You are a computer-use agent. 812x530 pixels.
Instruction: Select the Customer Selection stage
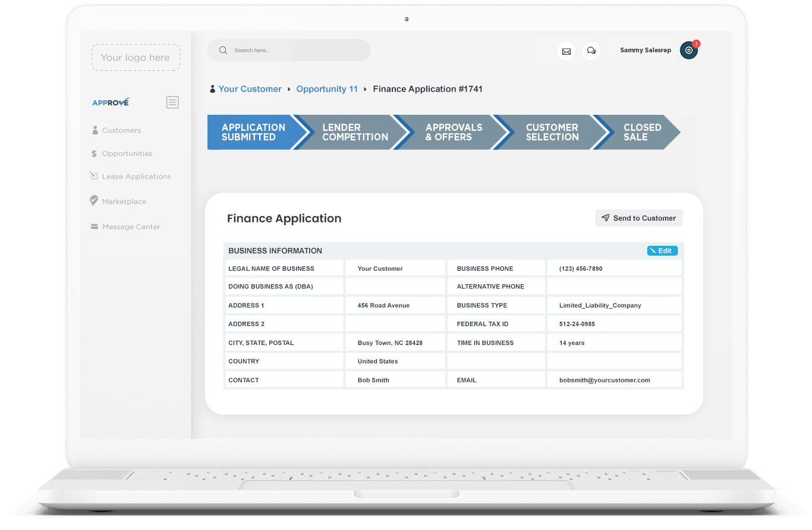(x=552, y=132)
